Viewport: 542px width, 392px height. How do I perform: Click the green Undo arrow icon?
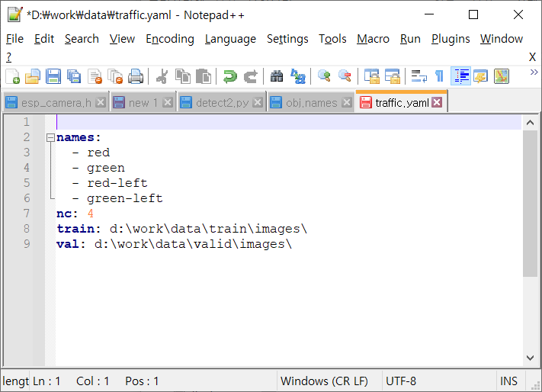[230, 76]
